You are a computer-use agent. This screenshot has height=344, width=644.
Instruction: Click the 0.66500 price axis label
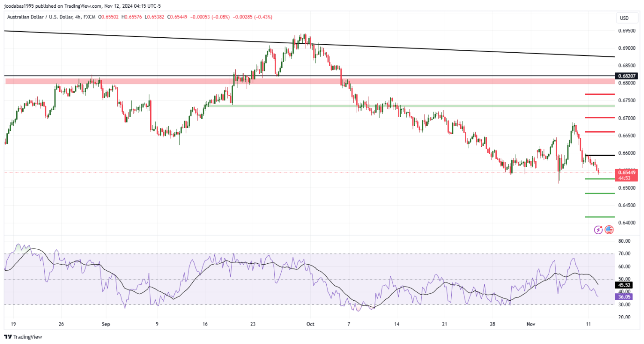627,136
